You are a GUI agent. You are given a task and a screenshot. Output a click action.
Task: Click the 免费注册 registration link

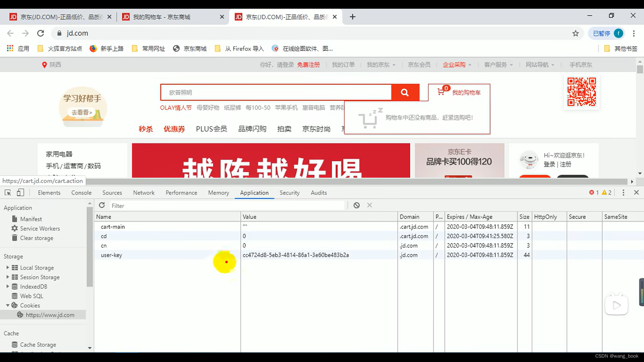click(x=308, y=65)
